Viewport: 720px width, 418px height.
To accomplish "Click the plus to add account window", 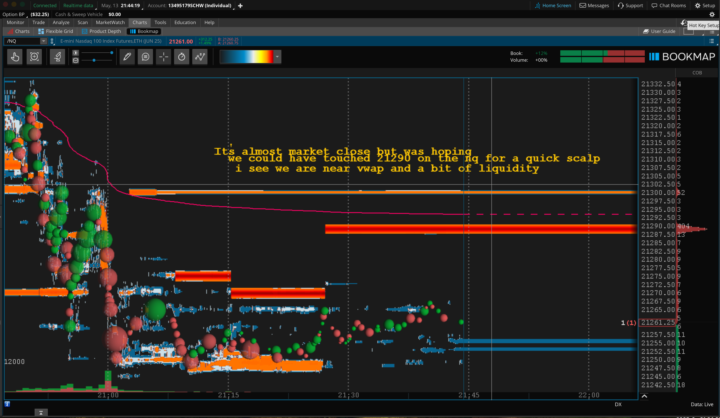I will coord(240,6).
